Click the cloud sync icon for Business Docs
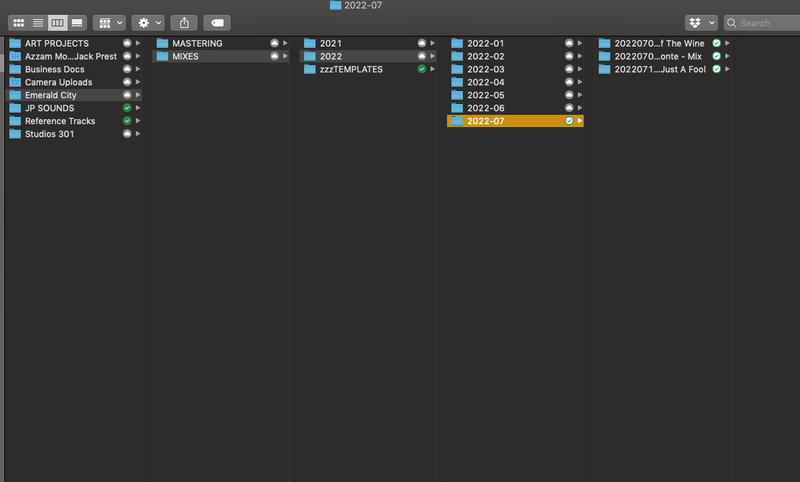The height and width of the screenshot is (482, 800). tap(127, 69)
